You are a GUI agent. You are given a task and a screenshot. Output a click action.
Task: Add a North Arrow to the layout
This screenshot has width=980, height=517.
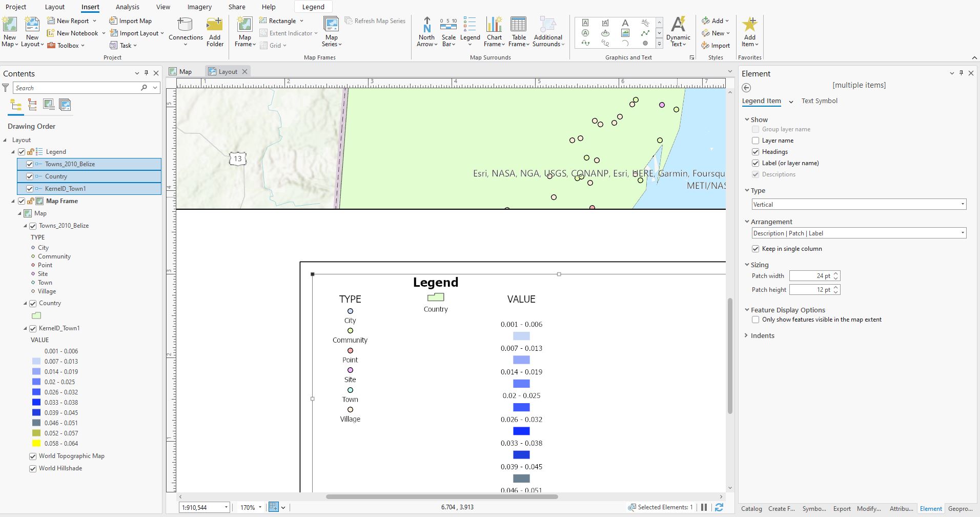point(425,31)
